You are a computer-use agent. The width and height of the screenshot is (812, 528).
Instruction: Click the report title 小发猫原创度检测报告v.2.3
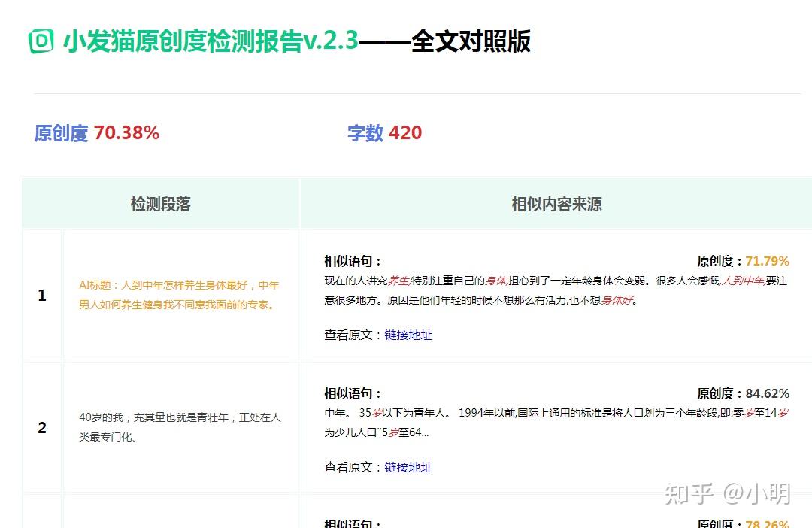pyautogui.click(x=211, y=41)
